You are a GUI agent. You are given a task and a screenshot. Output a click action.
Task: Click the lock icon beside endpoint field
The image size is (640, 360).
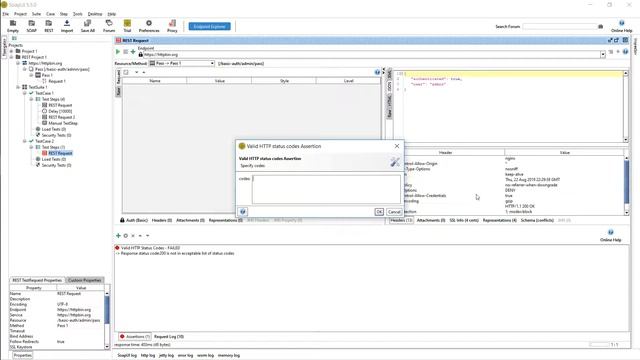tap(140, 54)
